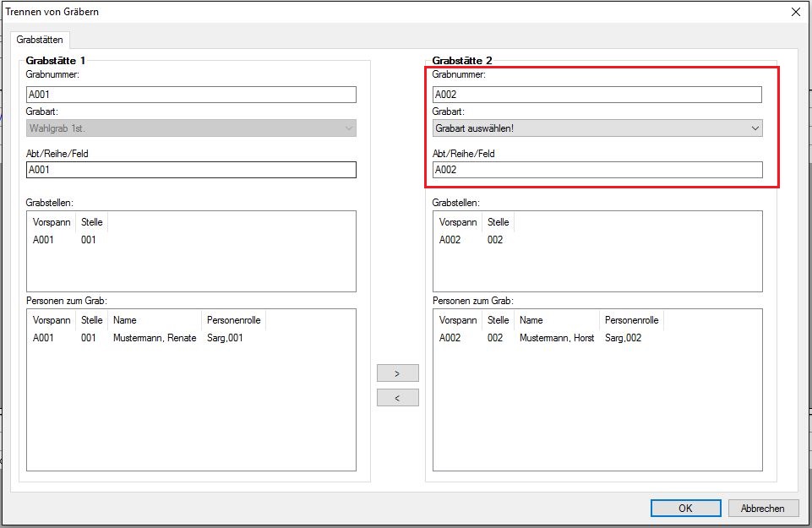Click the move-right arrow button

(x=397, y=373)
